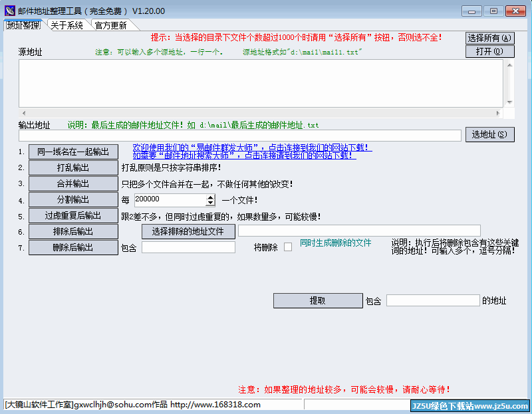This screenshot has width=532, height=414.
Task: Click the 合并输出 button
Action: [x=73, y=184]
